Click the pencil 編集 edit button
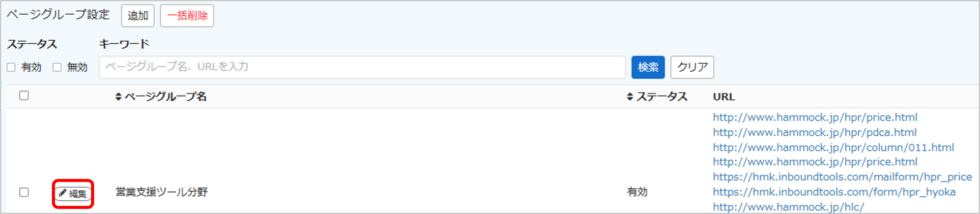 pyautogui.click(x=73, y=194)
